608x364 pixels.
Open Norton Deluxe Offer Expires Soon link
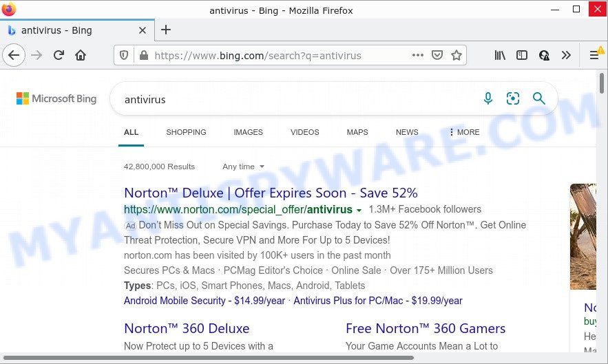[271, 193]
